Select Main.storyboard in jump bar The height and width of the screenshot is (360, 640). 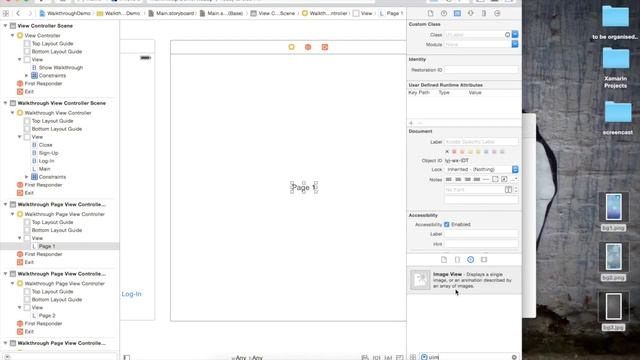pyautogui.click(x=171, y=13)
